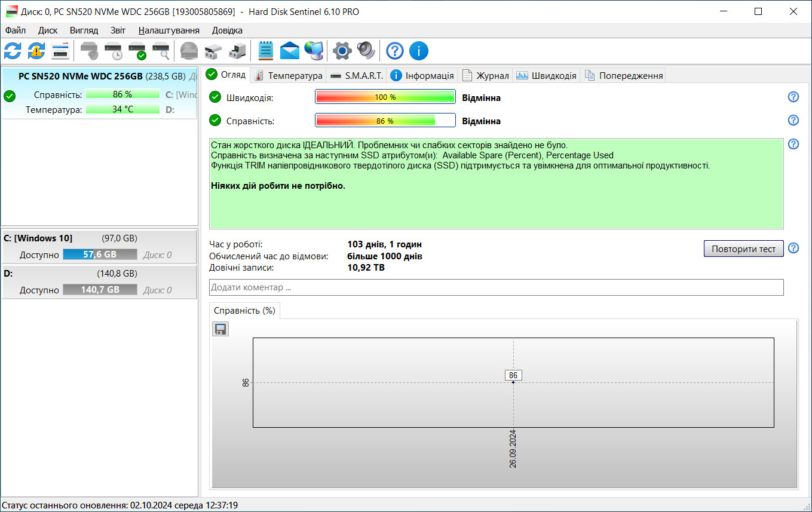Click the Додати коментар input field
Viewport: 812px width, 512px height.
496,287
